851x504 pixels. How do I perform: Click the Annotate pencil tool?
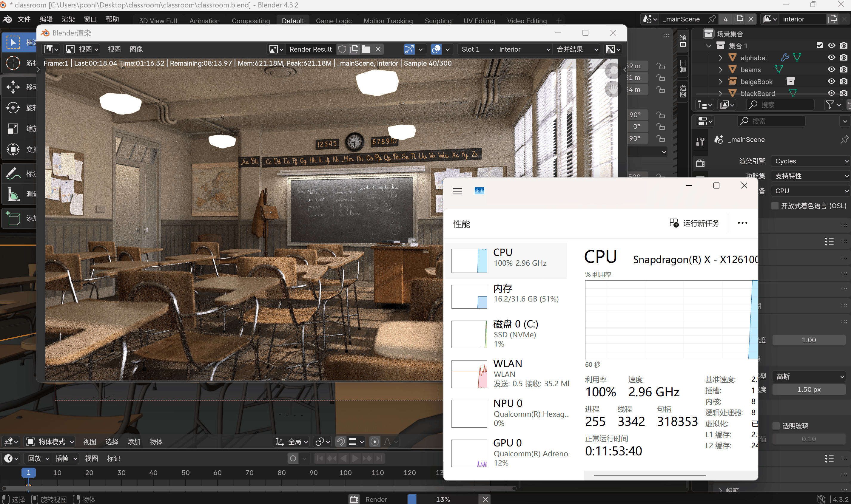pos(13,174)
